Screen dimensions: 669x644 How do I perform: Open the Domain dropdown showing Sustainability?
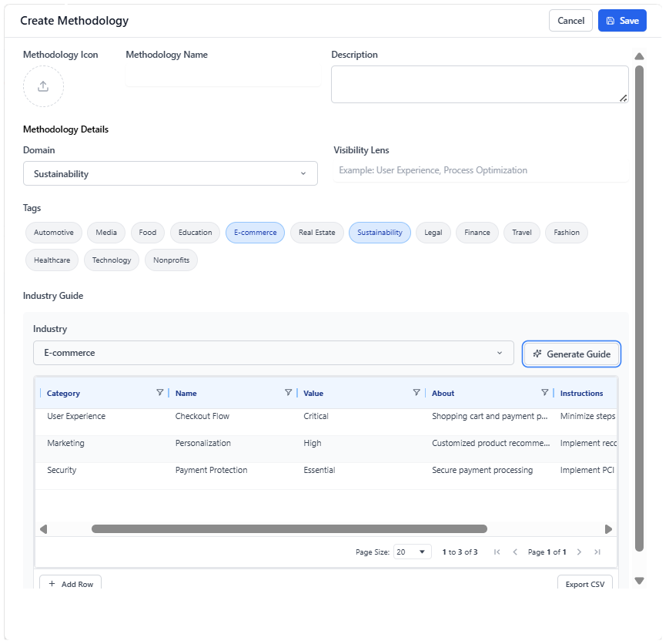click(x=170, y=173)
